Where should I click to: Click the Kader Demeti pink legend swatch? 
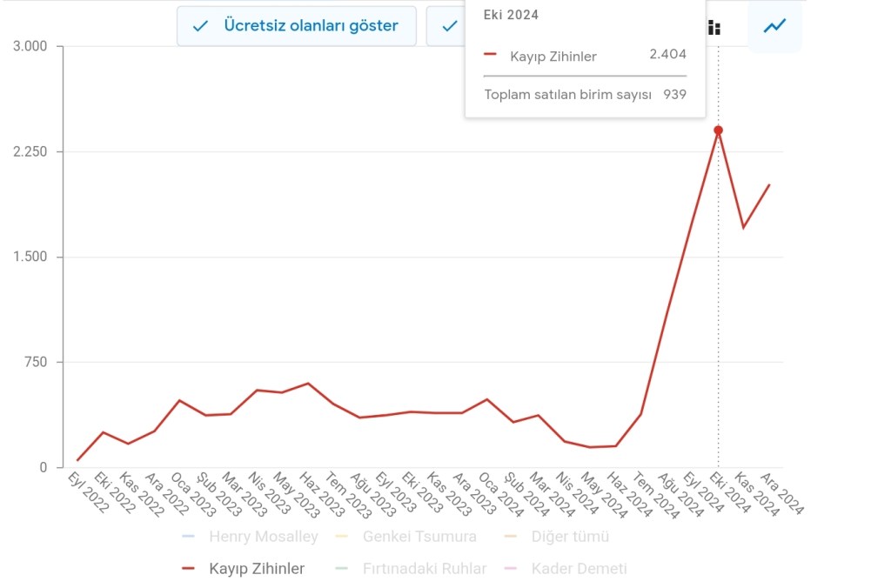point(511,569)
